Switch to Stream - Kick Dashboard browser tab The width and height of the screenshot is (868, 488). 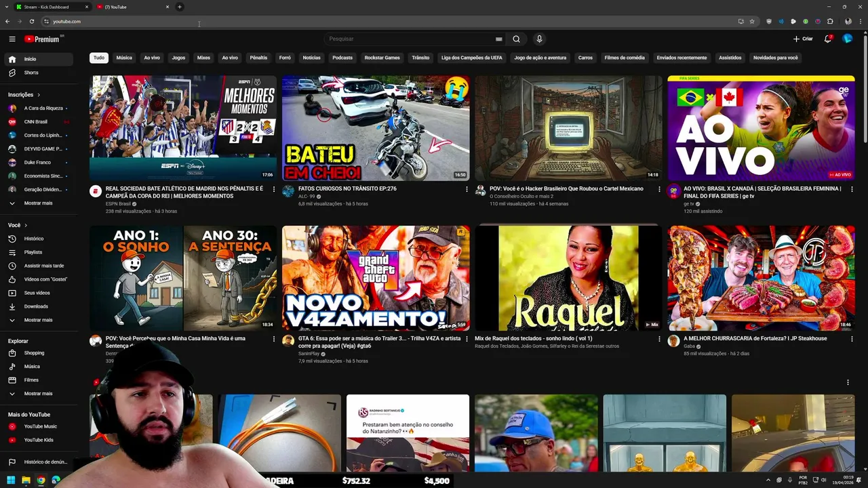(52, 7)
